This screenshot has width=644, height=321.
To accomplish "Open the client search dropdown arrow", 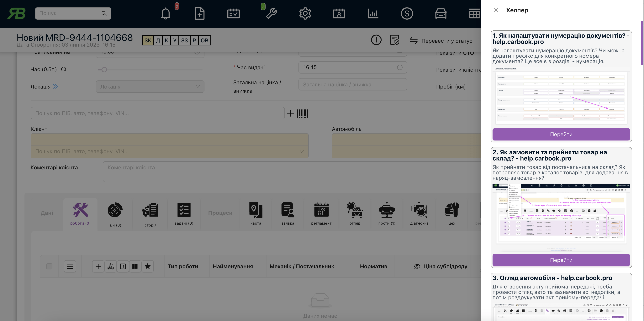I will click(x=302, y=151).
